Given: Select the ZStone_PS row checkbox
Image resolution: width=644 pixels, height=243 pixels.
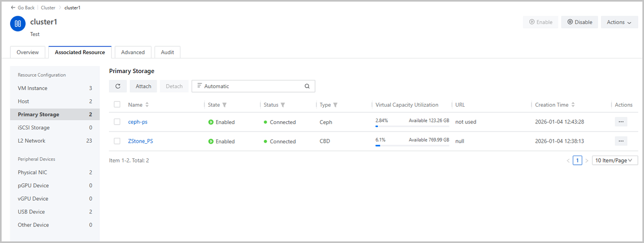Looking at the screenshot, I should coord(117,141).
